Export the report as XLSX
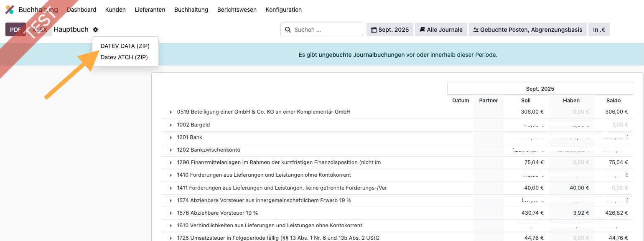644x241 pixels. [40, 30]
